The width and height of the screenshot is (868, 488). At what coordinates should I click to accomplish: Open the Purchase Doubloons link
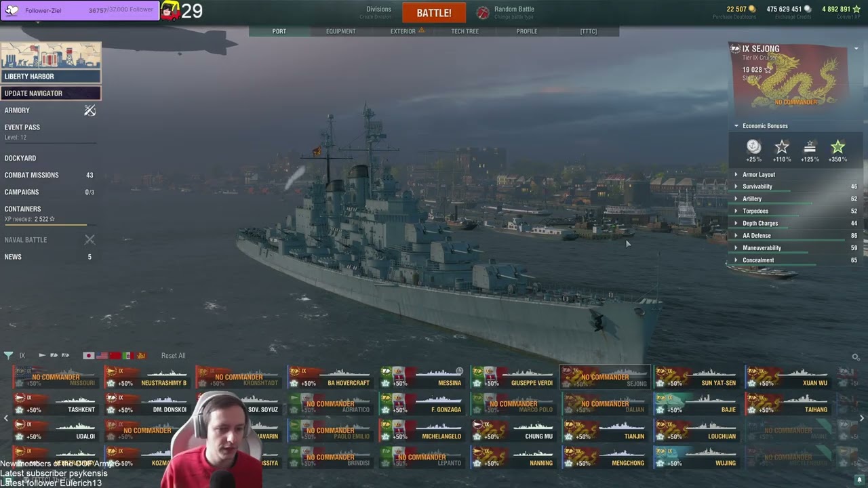coord(734,17)
